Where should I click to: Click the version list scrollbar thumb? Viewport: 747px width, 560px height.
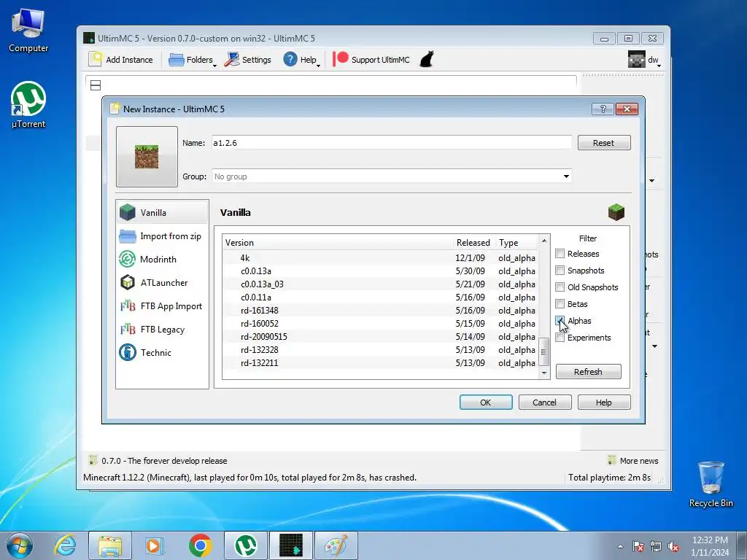coord(544,352)
